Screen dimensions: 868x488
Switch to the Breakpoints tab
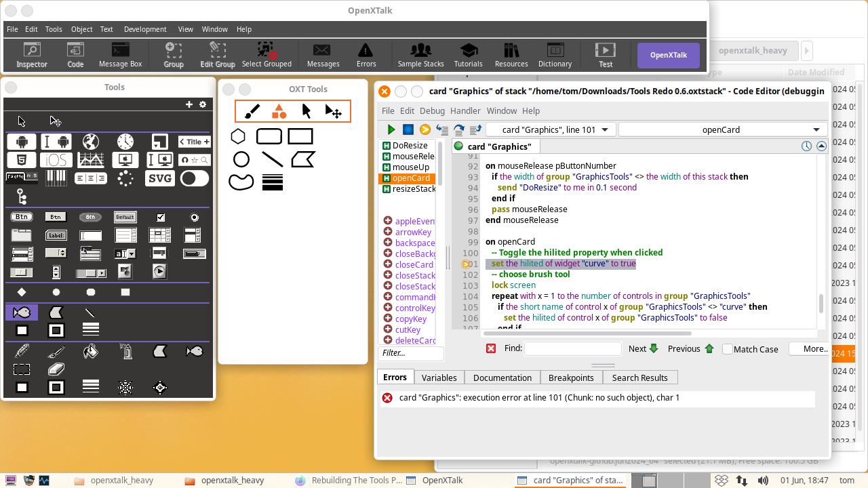click(x=571, y=378)
